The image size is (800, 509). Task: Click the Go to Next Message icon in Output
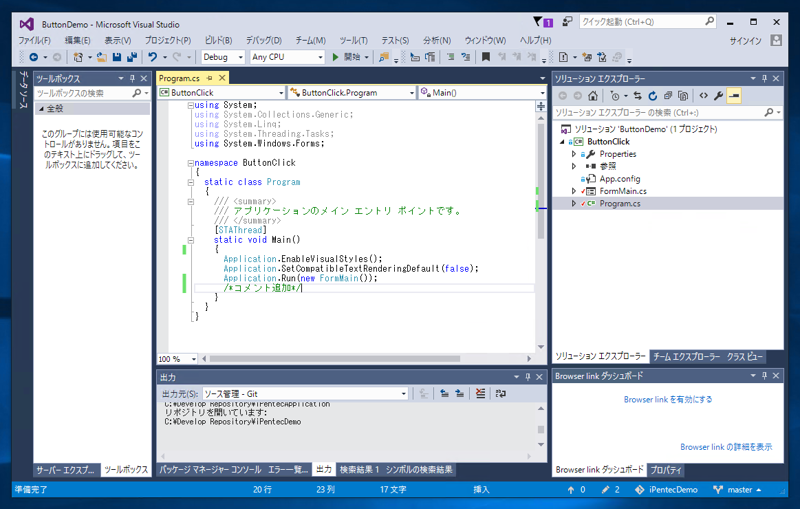pos(460,393)
